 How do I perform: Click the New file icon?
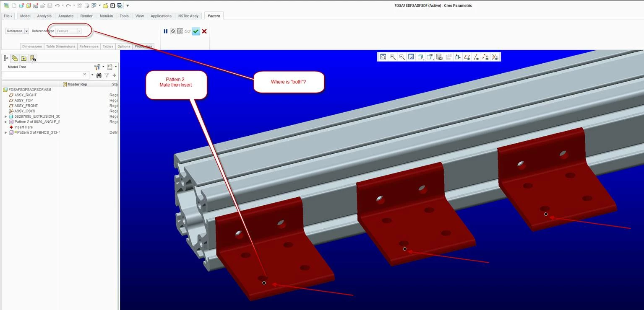[14, 6]
